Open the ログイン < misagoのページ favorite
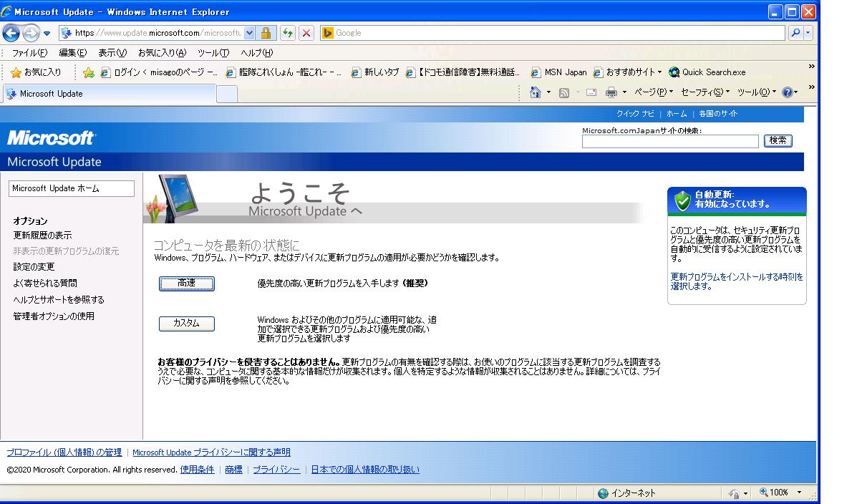This screenshot has height=504, width=862. [159, 72]
